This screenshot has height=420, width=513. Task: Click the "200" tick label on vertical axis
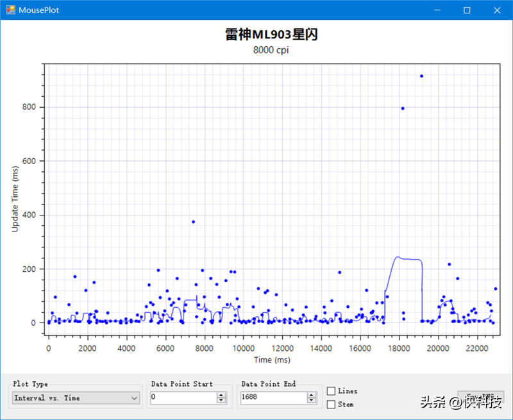tap(29, 269)
